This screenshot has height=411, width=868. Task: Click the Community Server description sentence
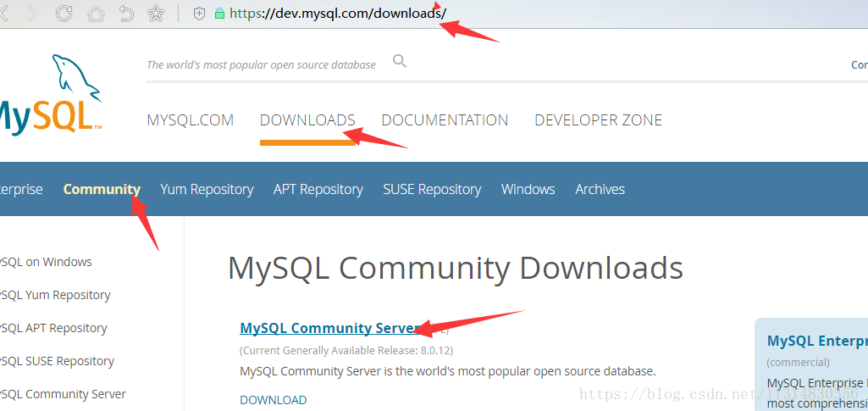tap(448, 371)
